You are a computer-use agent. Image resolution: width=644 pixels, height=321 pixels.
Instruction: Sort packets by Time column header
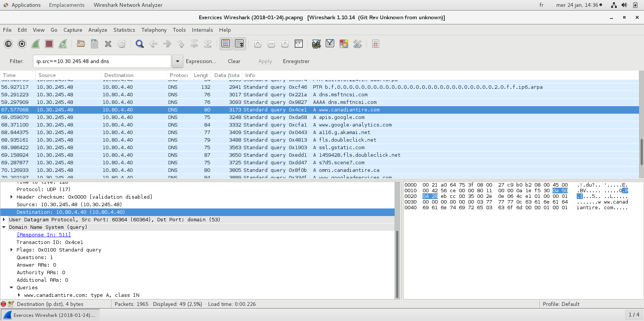pos(18,75)
